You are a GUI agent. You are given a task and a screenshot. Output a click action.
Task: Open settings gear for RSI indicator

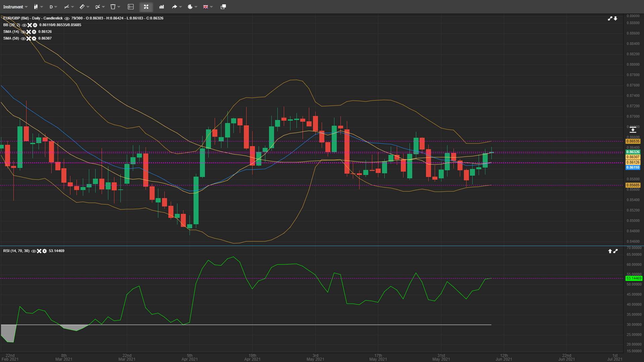point(44,251)
